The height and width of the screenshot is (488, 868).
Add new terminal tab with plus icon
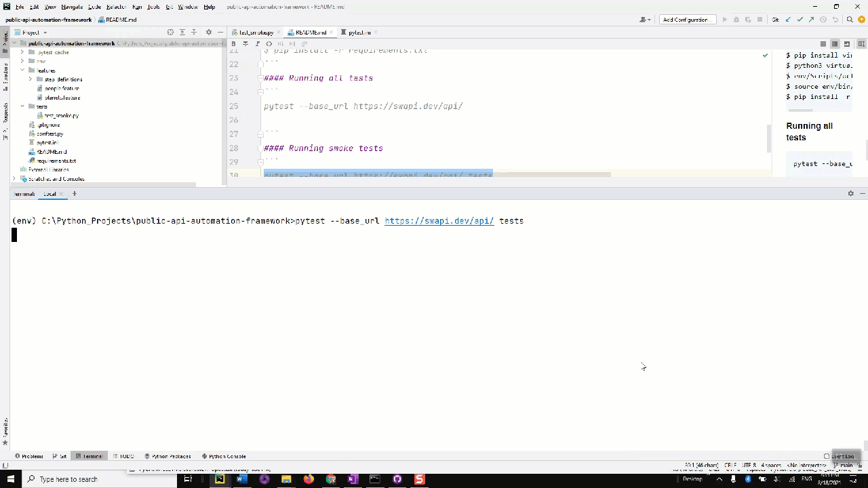(x=75, y=194)
